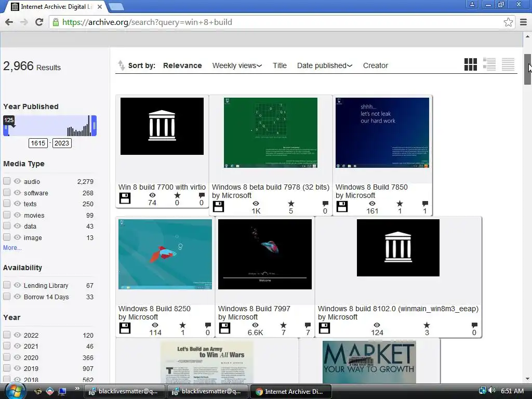This screenshot has width=532, height=399.
Task: Open Windows 8 build 8102.0 (winmain_win8m3_eeap) link
Action: coord(398,309)
